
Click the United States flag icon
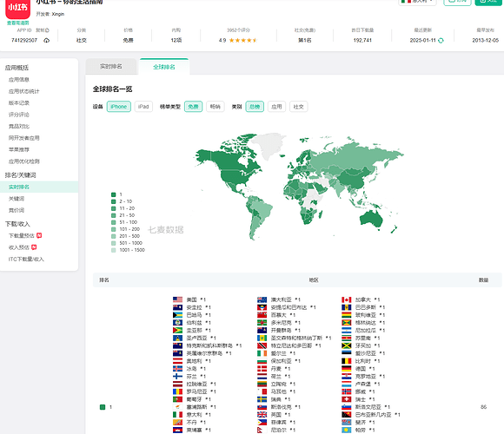coord(177,299)
